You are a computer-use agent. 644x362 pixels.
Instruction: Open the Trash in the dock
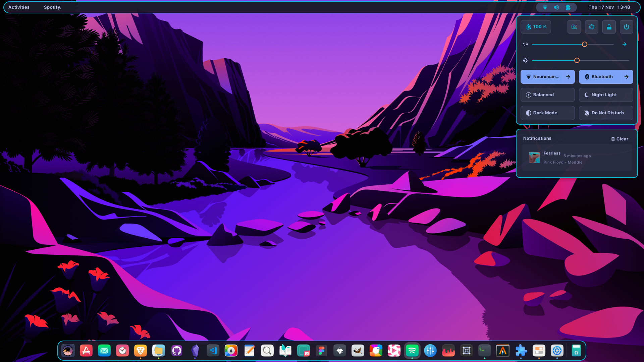[576, 351]
